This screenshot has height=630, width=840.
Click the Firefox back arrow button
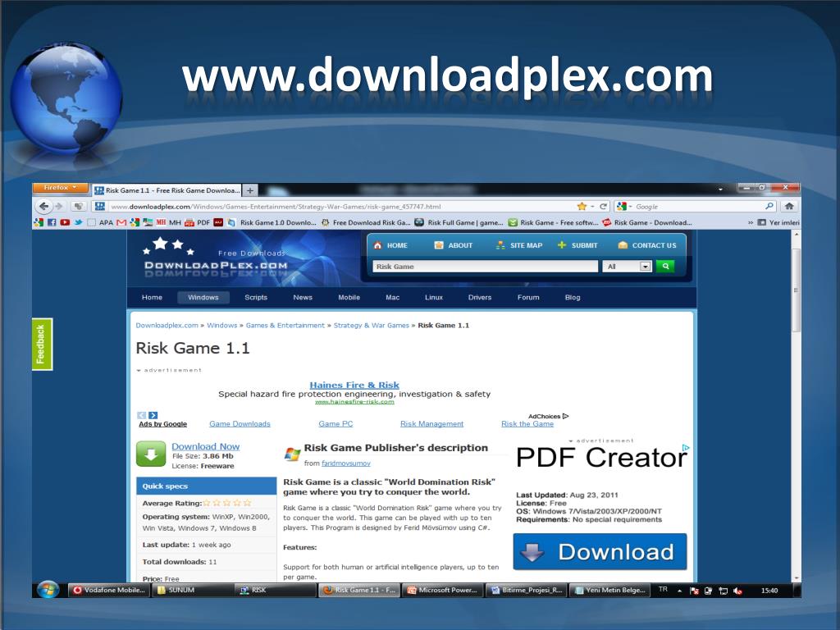[44, 206]
